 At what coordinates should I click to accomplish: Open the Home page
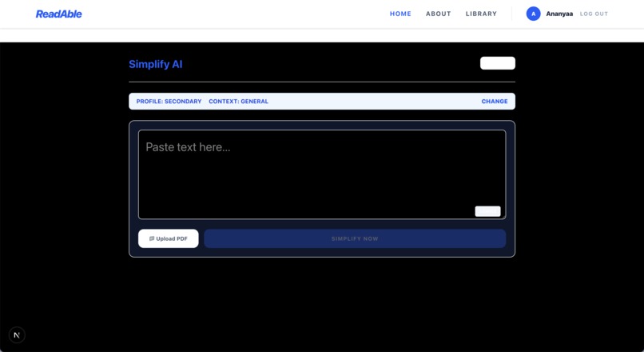[x=400, y=14]
